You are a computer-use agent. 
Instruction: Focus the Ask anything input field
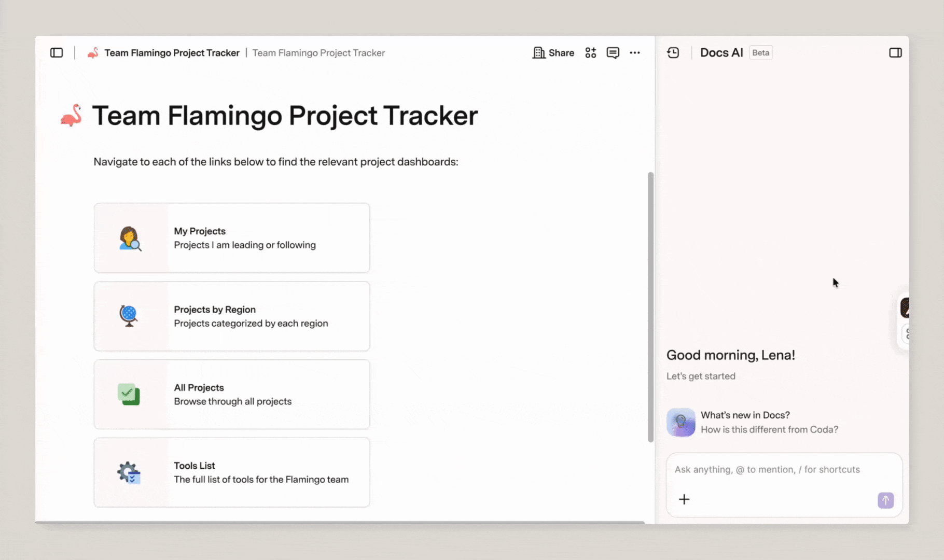click(784, 469)
